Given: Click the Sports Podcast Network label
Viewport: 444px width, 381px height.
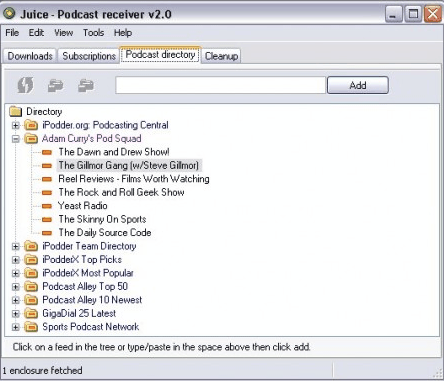Looking at the screenshot, I should point(91,327).
